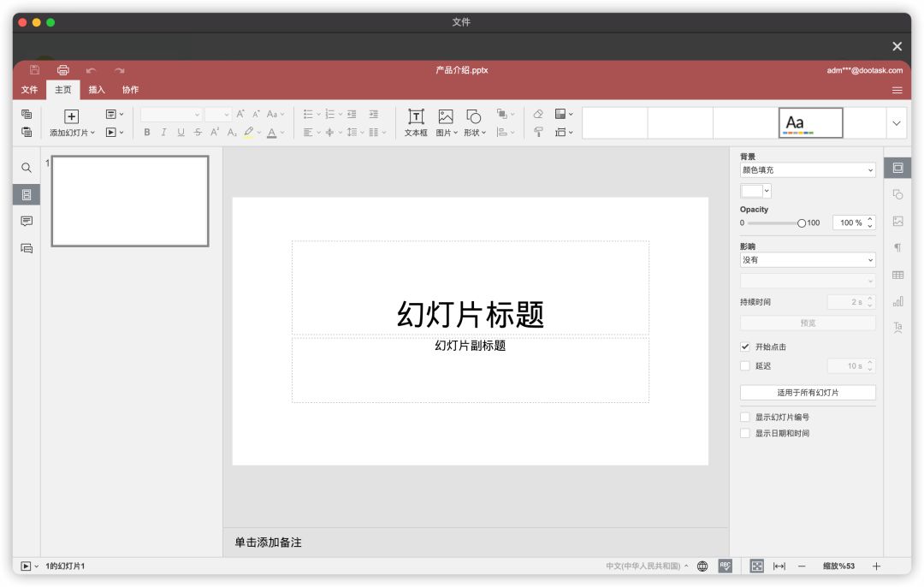Open shape settings in right sidebar
The width and height of the screenshot is (924, 587).
pyautogui.click(x=897, y=194)
